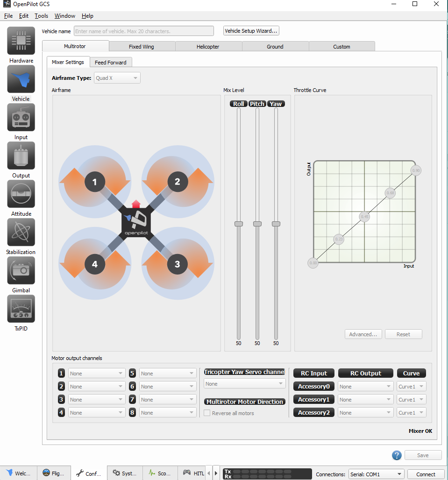Open the Window menu

[x=65, y=15]
